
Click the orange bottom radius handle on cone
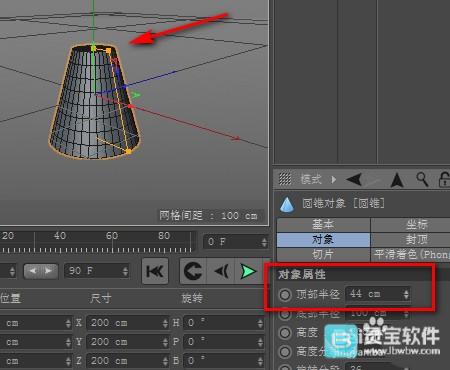(x=128, y=151)
